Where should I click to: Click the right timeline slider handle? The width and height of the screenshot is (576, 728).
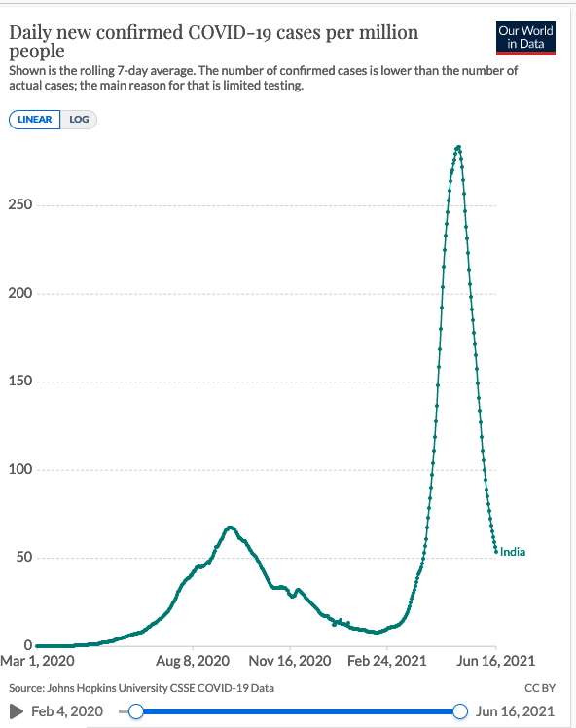point(460,711)
